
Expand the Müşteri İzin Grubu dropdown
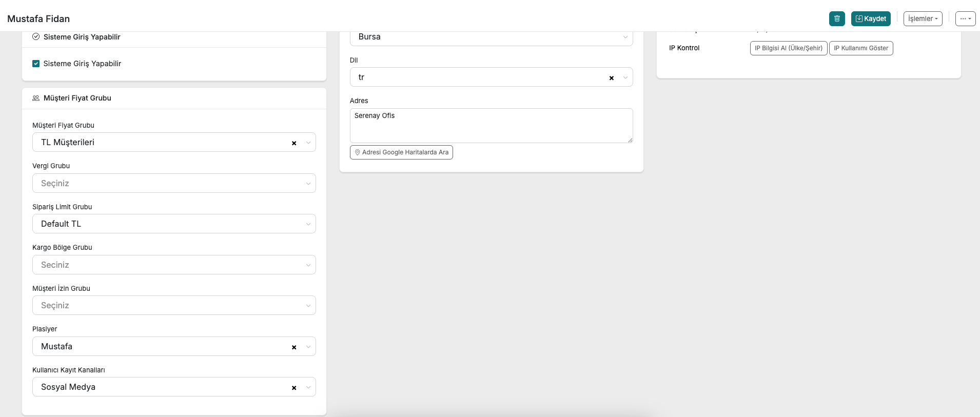(x=174, y=305)
